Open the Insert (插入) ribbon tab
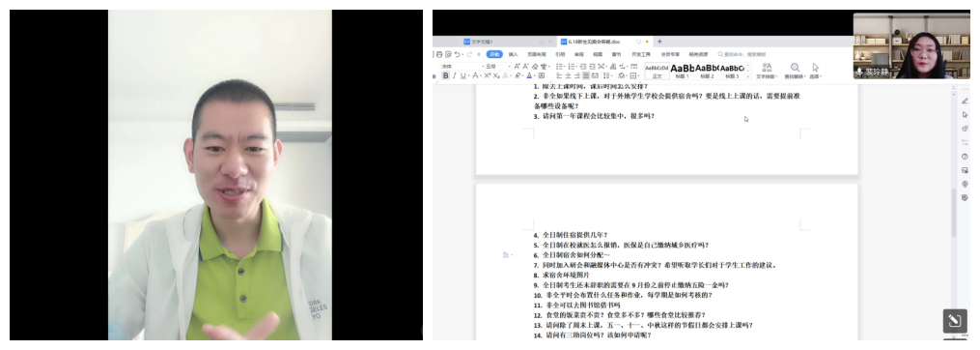This screenshot has width=980, height=350. click(513, 54)
